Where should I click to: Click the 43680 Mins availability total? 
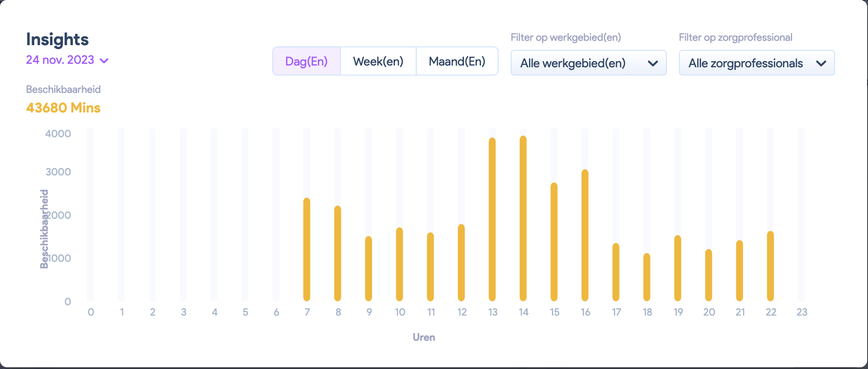point(63,108)
